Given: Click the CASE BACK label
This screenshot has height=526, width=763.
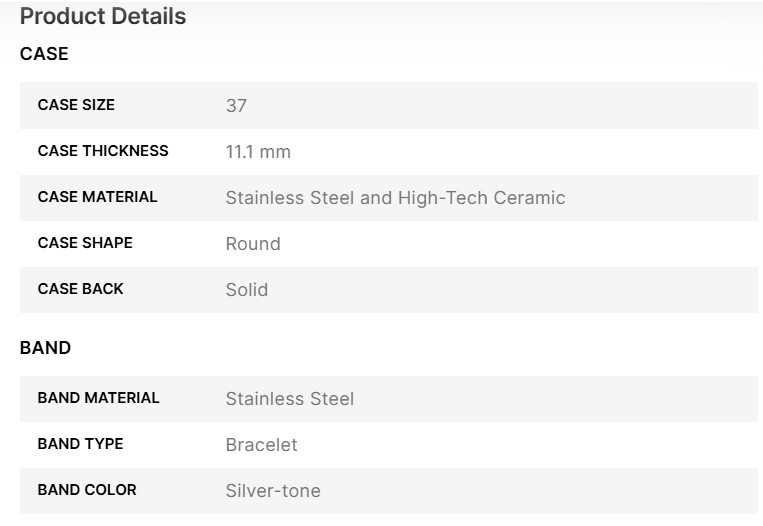Looking at the screenshot, I should [x=80, y=289].
